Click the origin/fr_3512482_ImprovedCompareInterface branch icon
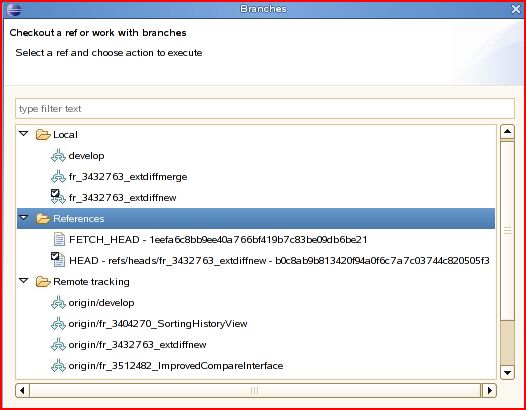The width and height of the screenshot is (526, 410). [x=58, y=366]
